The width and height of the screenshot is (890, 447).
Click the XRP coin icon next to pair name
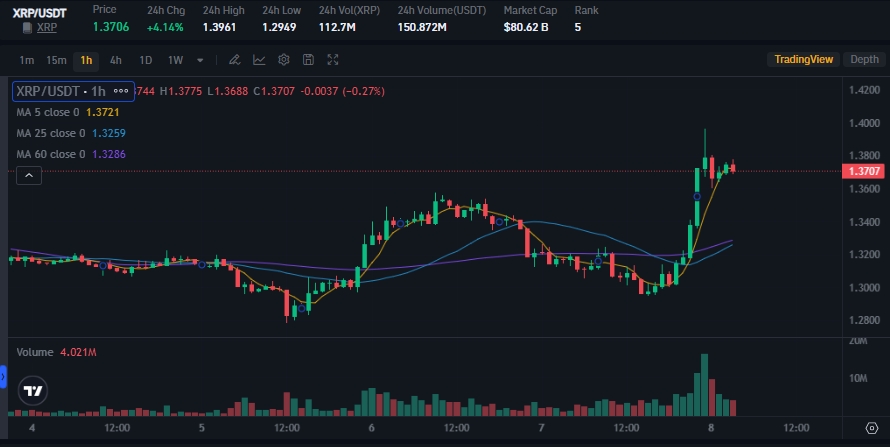point(26,27)
